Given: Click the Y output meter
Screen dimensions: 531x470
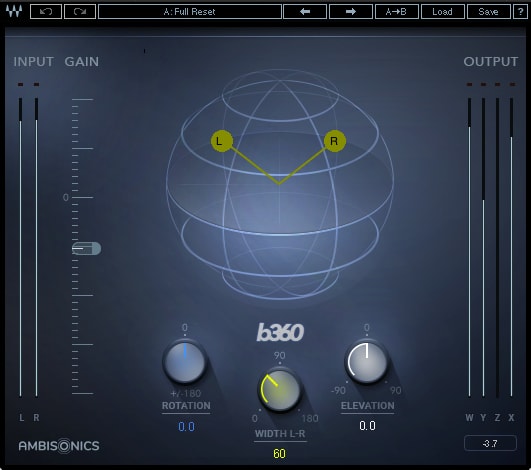Looking at the screenshot, I should coord(483,247).
